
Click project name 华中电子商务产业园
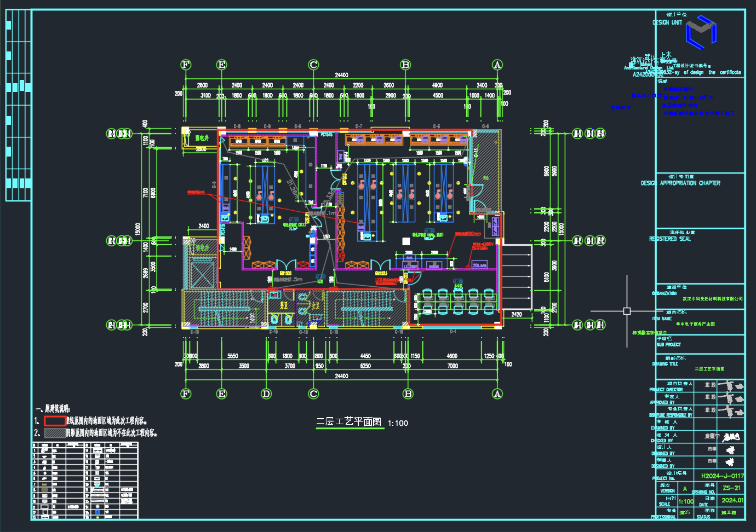(695, 324)
